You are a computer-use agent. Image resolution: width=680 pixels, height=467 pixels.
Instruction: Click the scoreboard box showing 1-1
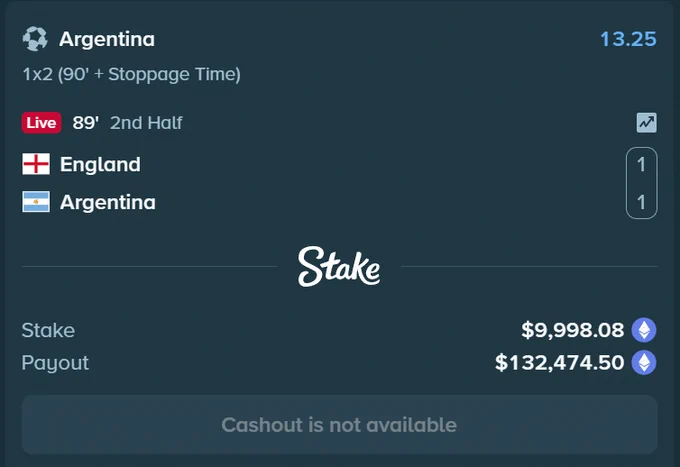[x=641, y=183]
